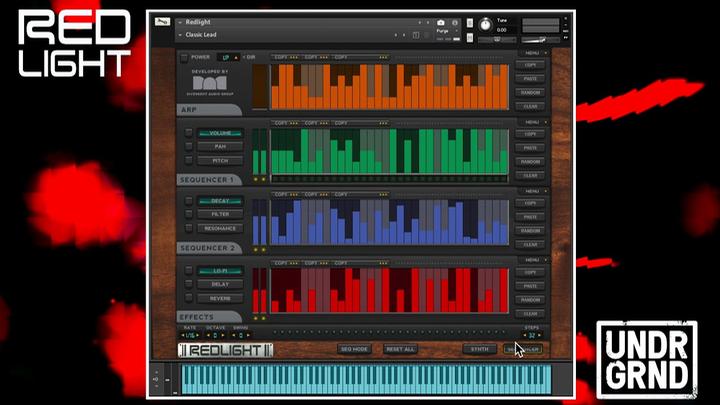The width and height of the screenshot is (720, 405).
Task: Decrease the OCTAVE value arrow
Action: 208,335
